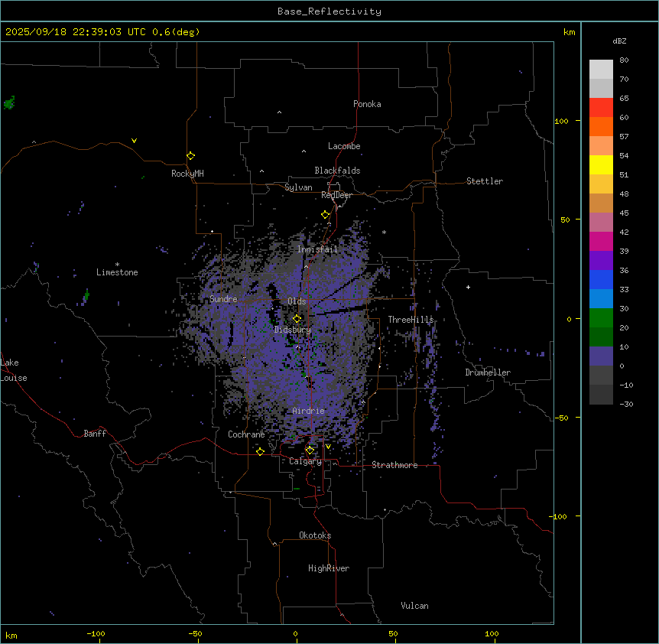The width and height of the screenshot is (659, 644).
Task: Click the yellow diamond marker above Calgary
Action: pos(310,450)
